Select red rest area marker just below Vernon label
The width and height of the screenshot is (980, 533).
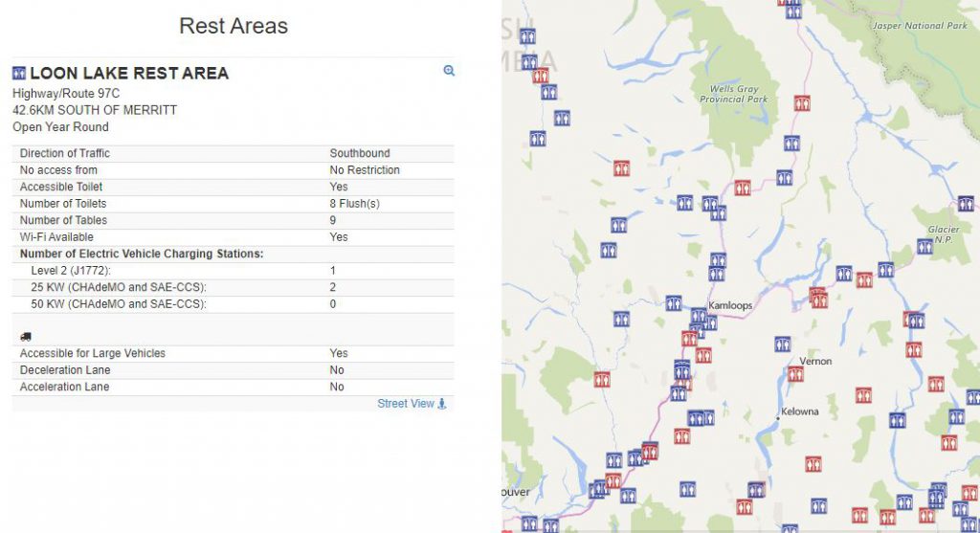(x=795, y=374)
